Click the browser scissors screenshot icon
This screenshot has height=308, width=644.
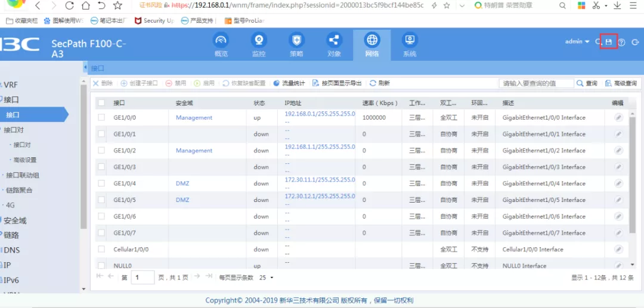pyautogui.click(x=596, y=5)
